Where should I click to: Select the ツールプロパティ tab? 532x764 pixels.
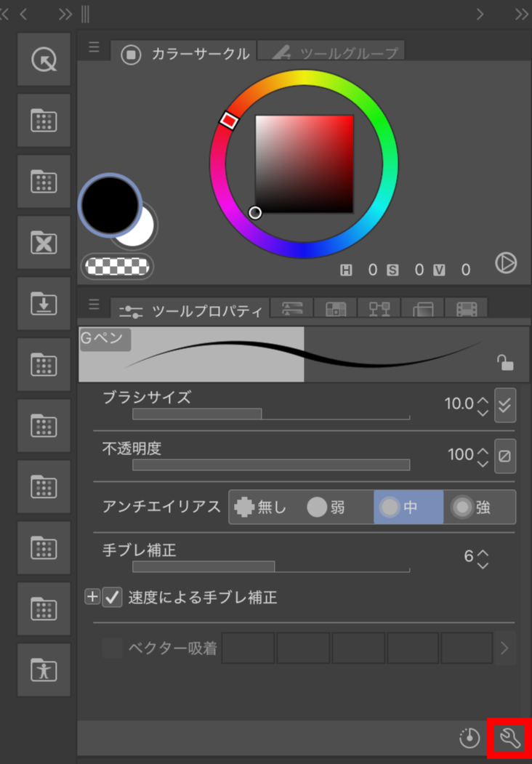(x=190, y=309)
